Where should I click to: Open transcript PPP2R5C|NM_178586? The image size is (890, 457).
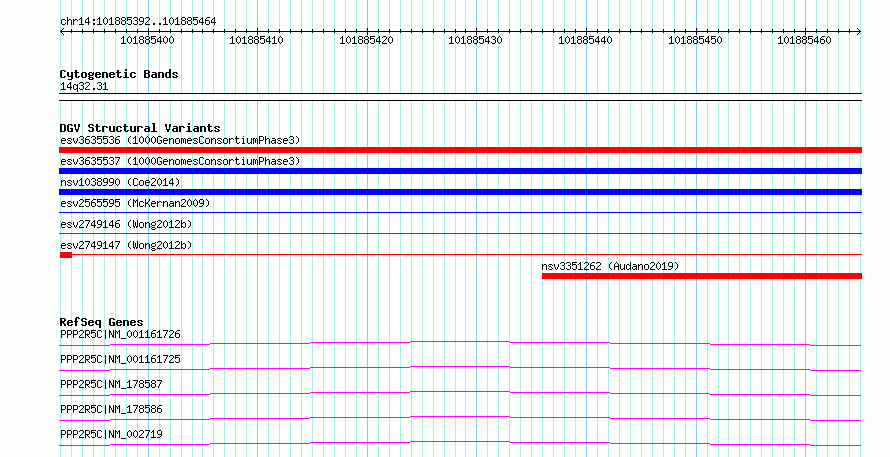[111, 409]
